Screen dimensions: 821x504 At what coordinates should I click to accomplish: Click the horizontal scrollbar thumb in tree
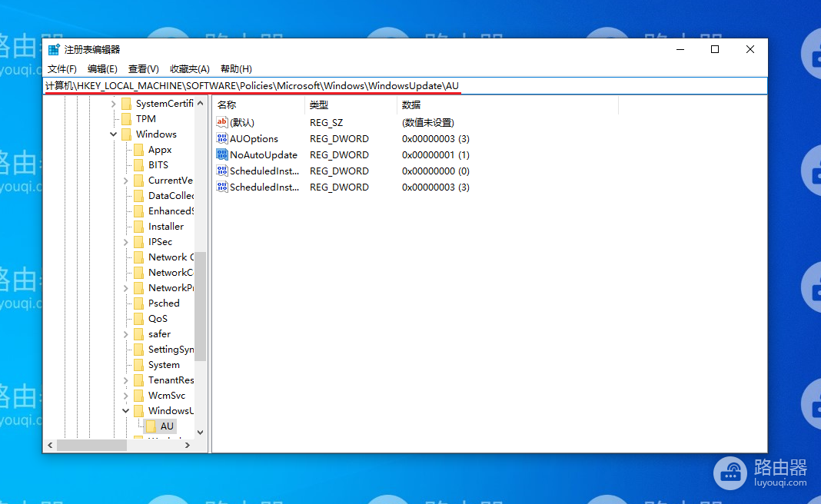91,446
